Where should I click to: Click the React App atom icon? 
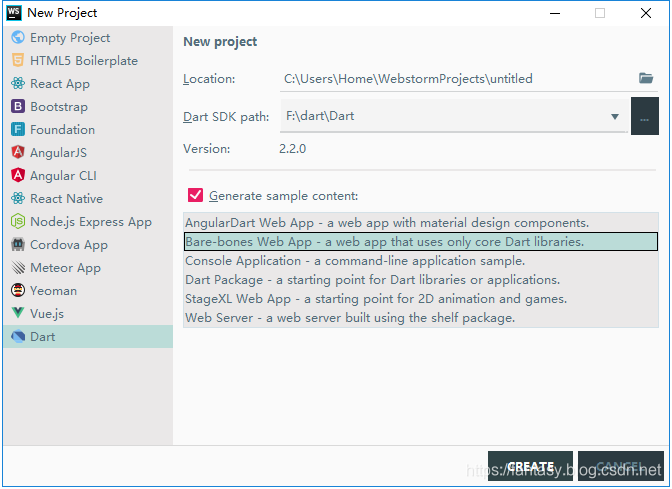pos(18,83)
